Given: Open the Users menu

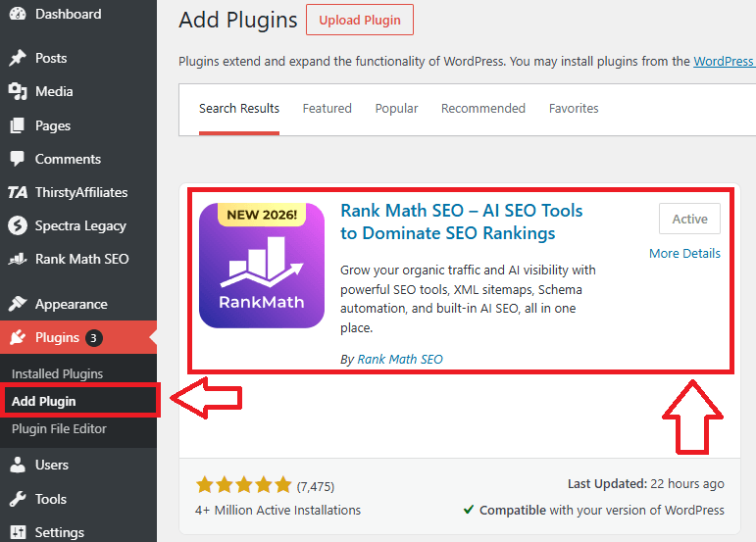Looking at the screenshot, I should pyautogui.click(x=78, y=465).
